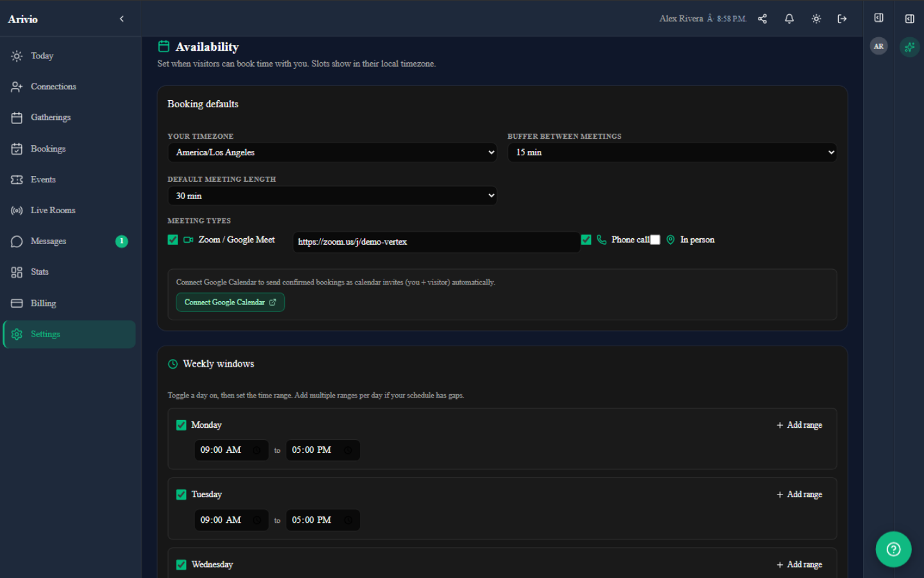This screenshot has width=924, height=578.
Task: Click the Alex Rivera user name
Action: tap(681, 19)
